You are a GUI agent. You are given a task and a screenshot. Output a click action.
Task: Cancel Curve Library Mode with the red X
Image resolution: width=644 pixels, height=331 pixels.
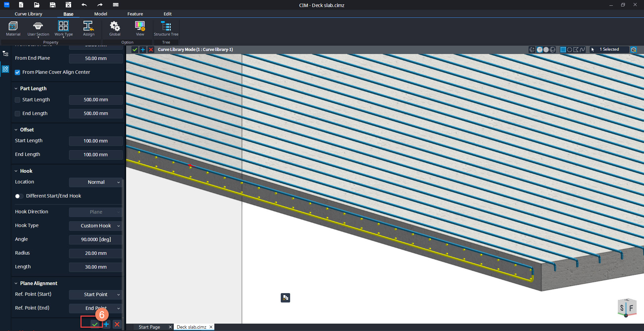click(151, 50)
